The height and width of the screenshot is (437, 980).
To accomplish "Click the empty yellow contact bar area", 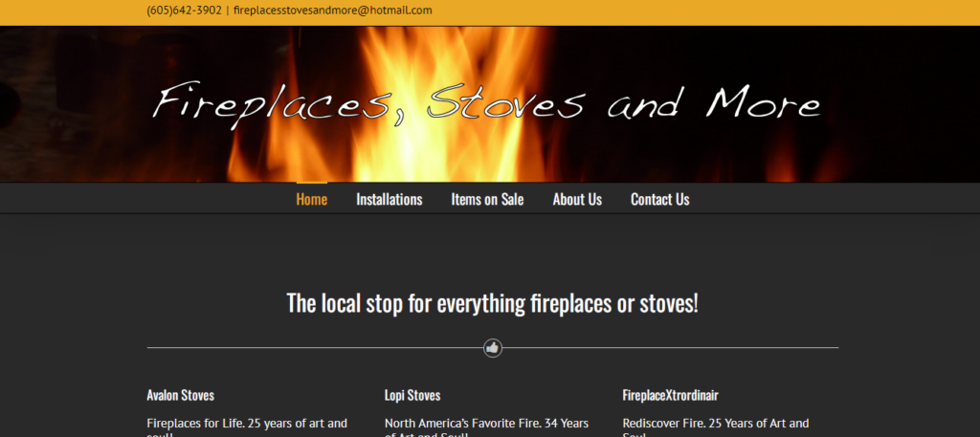I will point(687,12).
